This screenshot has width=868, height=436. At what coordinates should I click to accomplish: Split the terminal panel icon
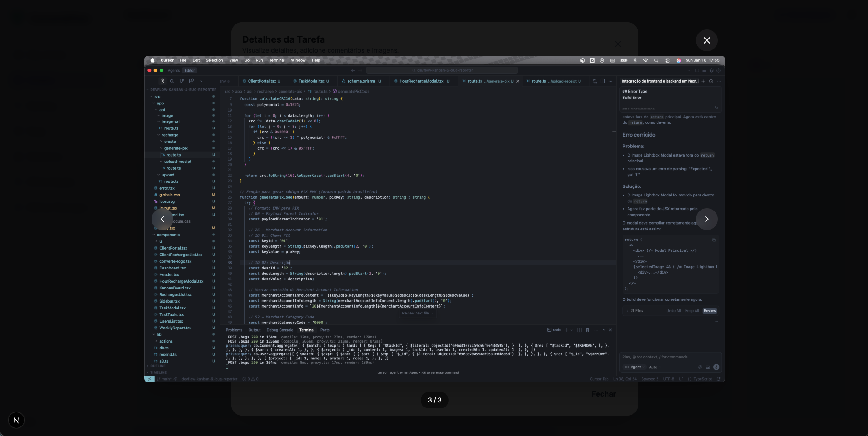click(579, 330)
